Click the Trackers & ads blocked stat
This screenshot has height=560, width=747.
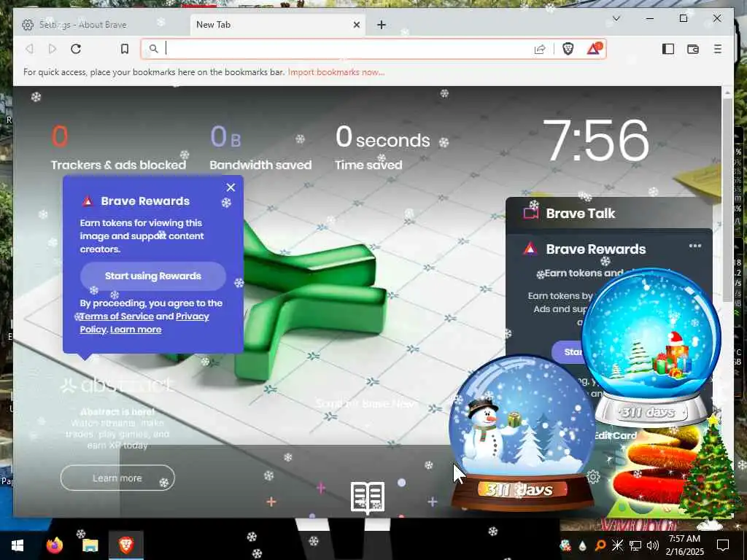118,149
